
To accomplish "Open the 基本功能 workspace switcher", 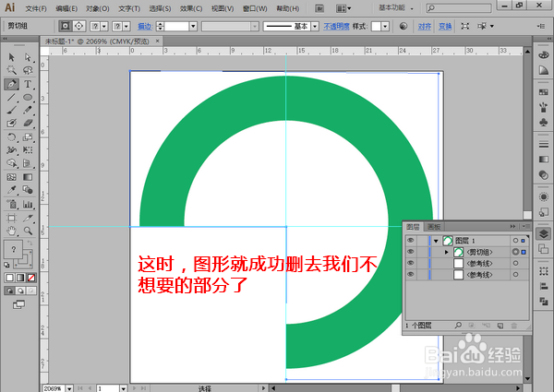I will pyautogui.click(x=396, y=7).
